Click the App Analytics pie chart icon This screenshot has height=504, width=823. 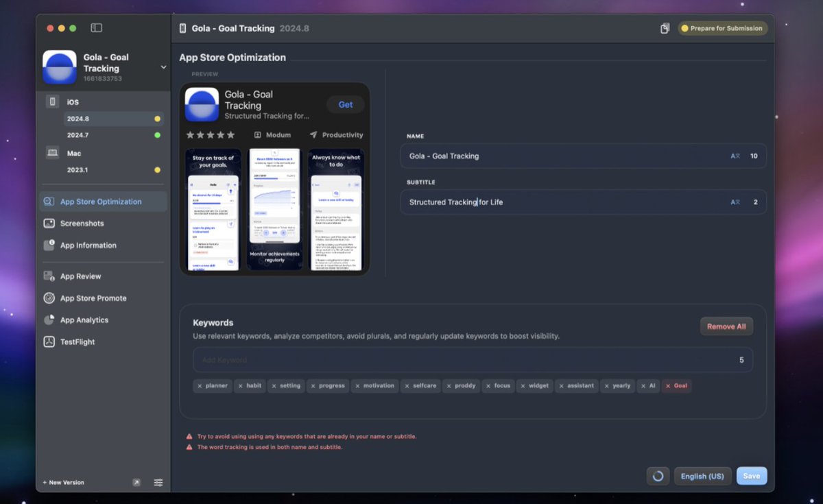pyautogui.click(x=49, y=320)
